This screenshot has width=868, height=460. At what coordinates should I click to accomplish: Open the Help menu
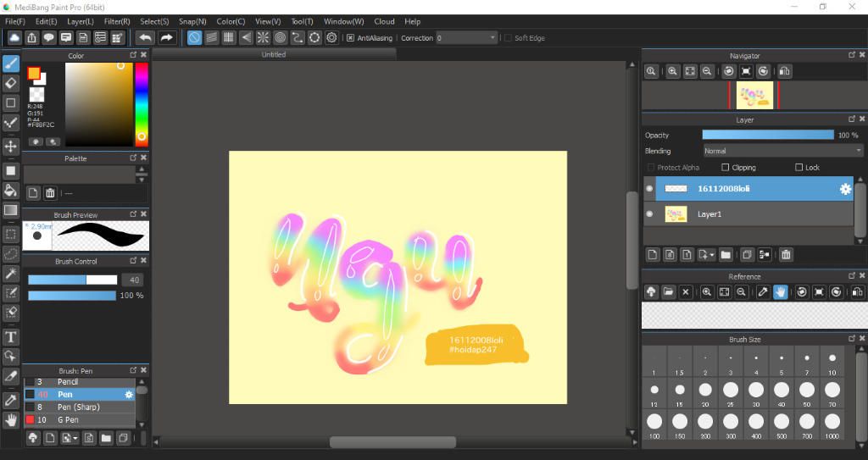coord(413,21)
